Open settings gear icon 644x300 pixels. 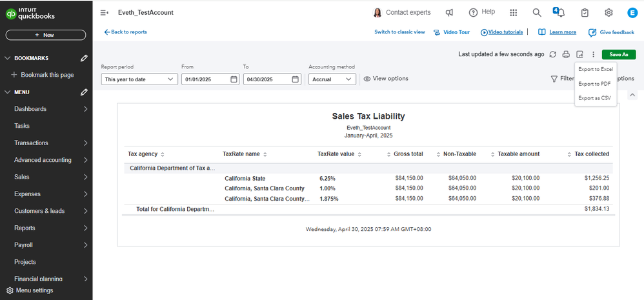(609, 13)
